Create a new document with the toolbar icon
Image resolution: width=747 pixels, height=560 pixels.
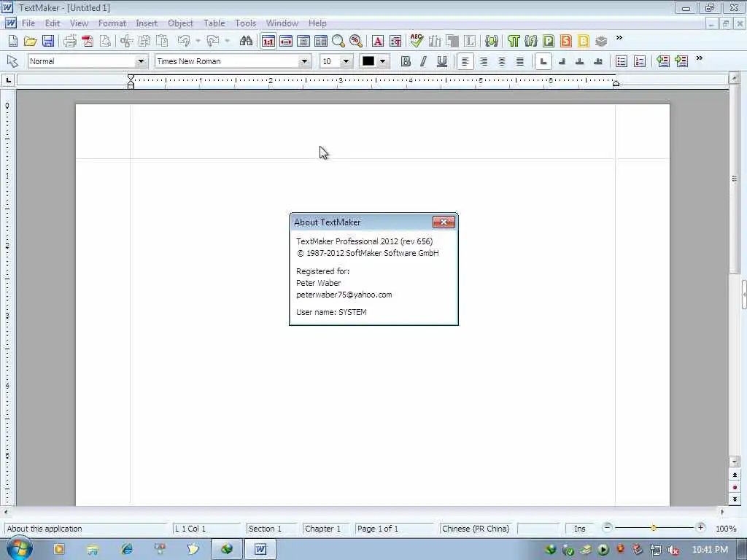[13, 42]
